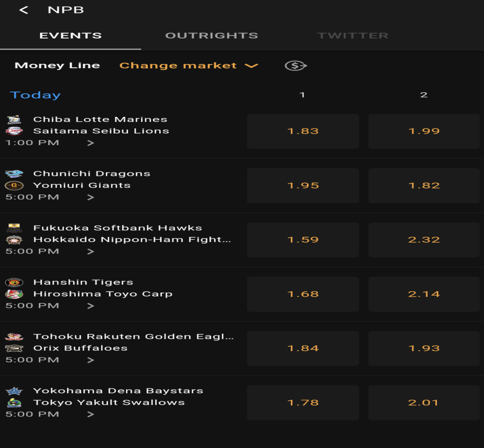This screenshot has width=484, height=448.
Task: Select Hiroshima Toyo Carp odds 2.14
Action: pos(424,294)
